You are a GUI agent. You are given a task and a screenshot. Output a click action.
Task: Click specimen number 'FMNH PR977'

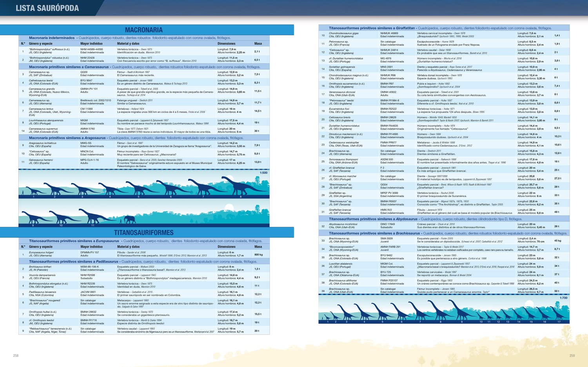pos(388,143)
